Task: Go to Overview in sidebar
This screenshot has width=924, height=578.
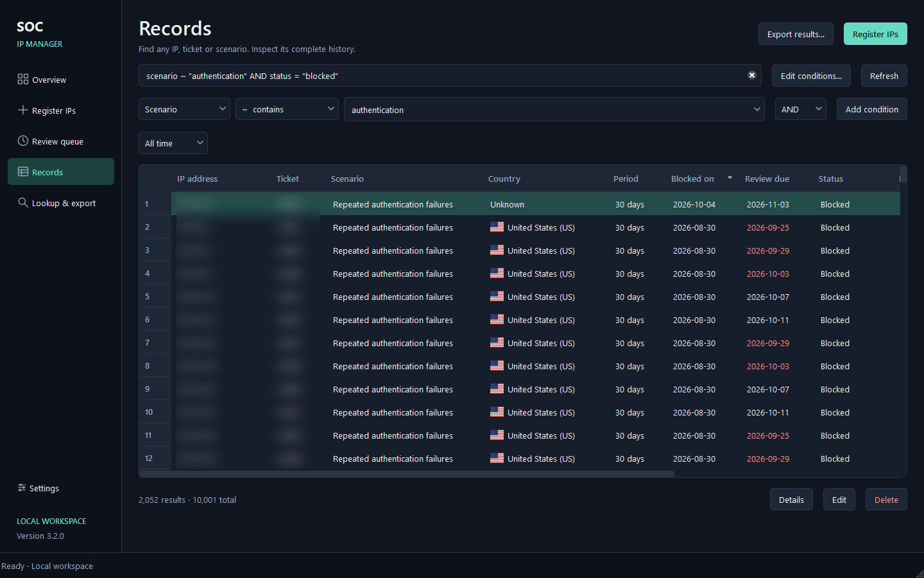Action: 61,80
